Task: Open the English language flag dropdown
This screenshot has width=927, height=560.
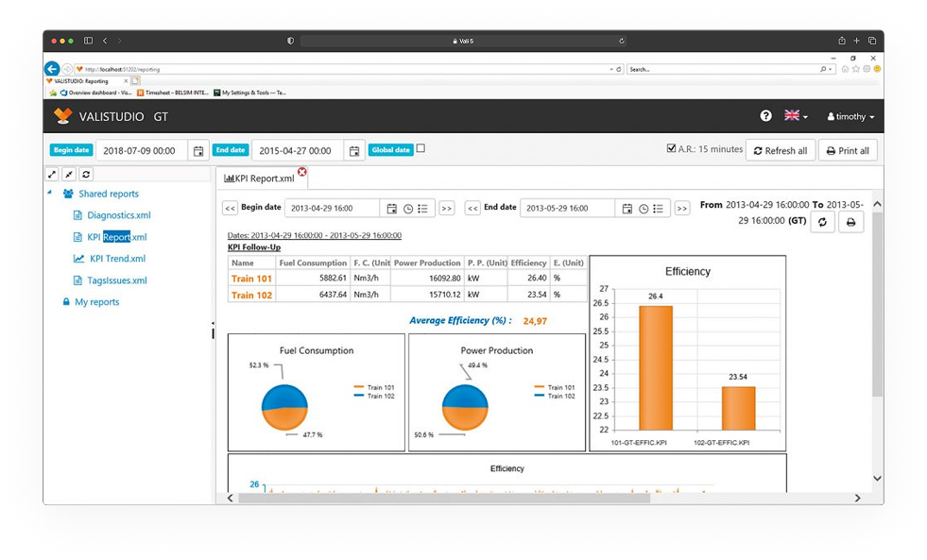Action: click(x=792, y=116)
